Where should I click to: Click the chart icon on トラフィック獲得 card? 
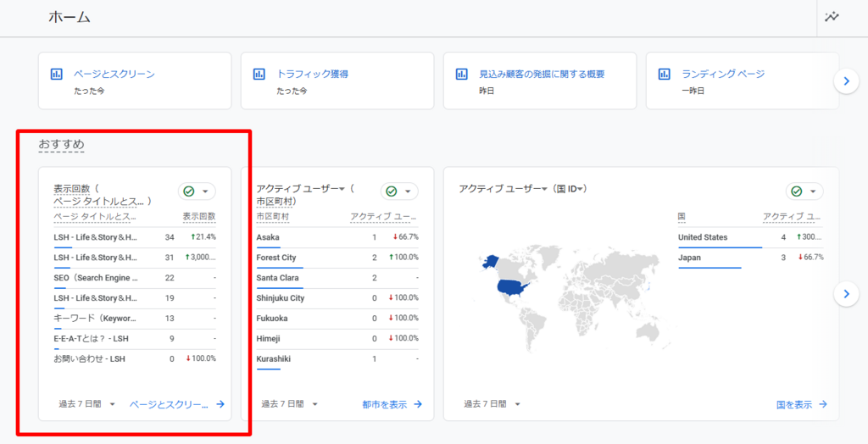259,74
